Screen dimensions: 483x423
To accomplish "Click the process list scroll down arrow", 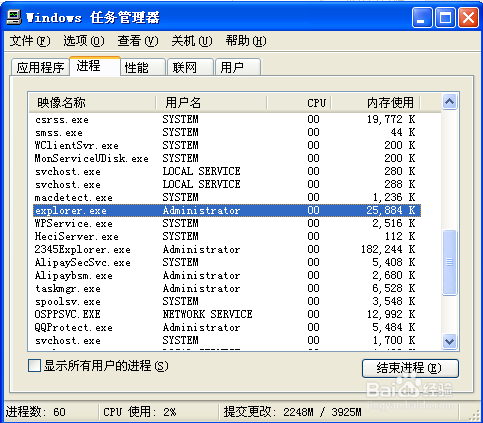I will point(449,341).
